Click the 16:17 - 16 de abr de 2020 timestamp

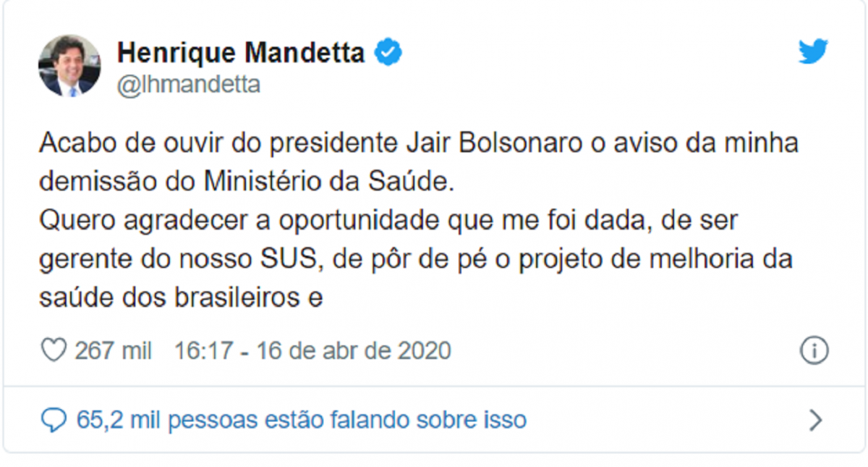tap(312, 351)
